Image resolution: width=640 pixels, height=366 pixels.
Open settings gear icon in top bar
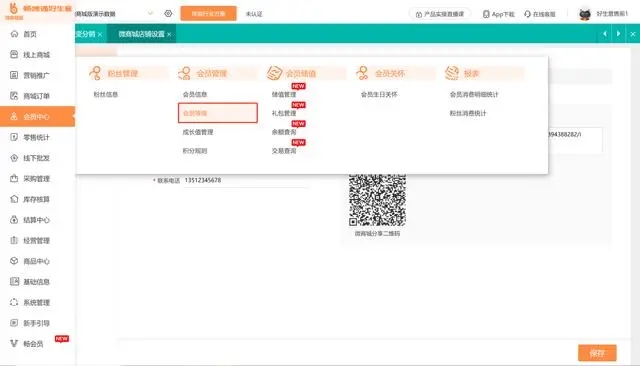[168, 13]
